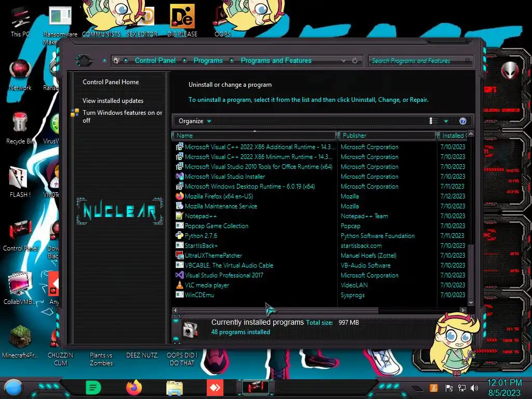Open the green notes app on taskbar

(94, 388)
